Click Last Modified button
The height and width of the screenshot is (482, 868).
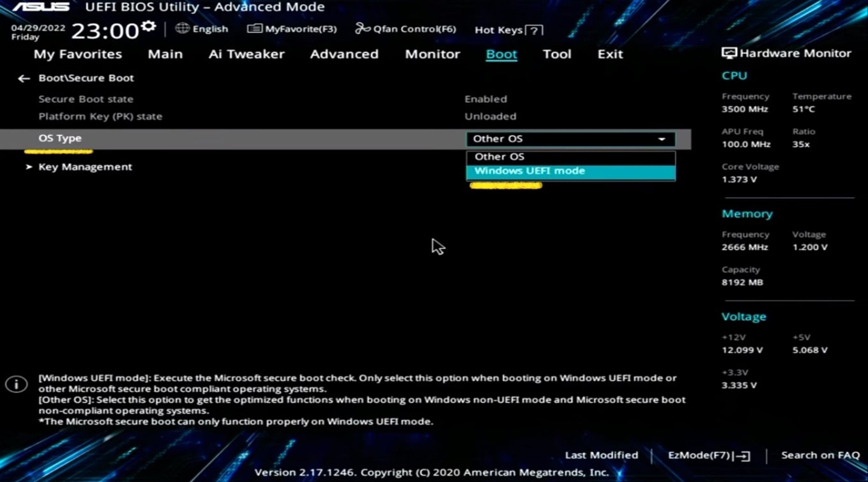(x=602, y=455)
